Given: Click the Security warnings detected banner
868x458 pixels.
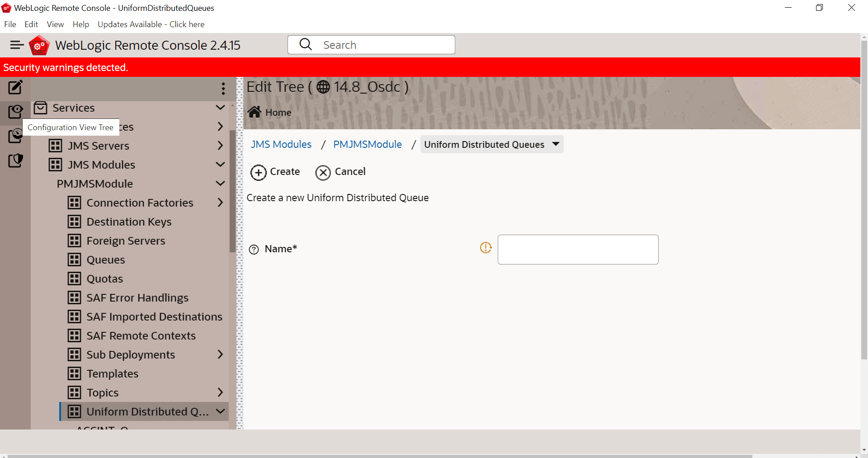Looking at the screenshot, I should tap(430, 67).
